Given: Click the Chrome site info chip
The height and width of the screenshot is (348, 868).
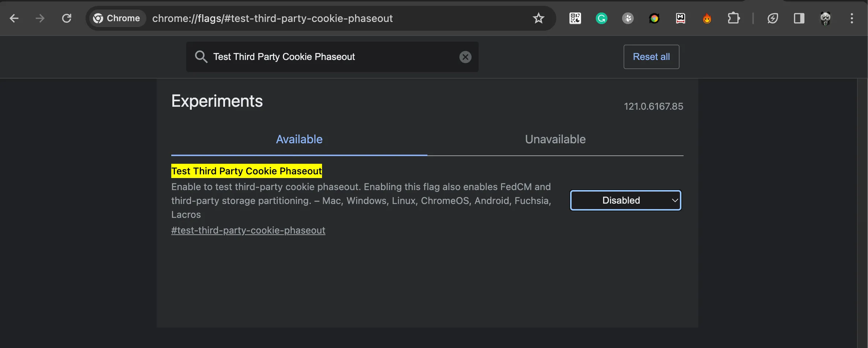Looking at the screenshot, I should [117, 18].
